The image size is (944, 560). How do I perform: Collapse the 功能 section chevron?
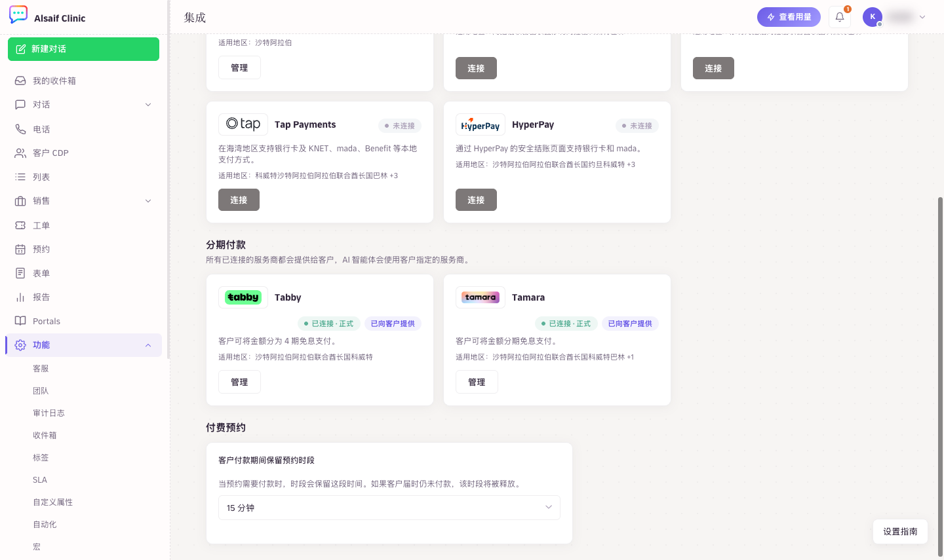pos(148,345)
